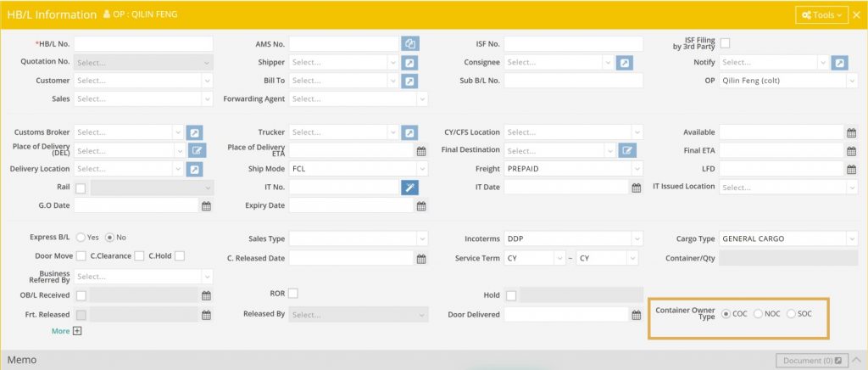Click the Document (0) button
868x370 pixels.
pos(812,361)
